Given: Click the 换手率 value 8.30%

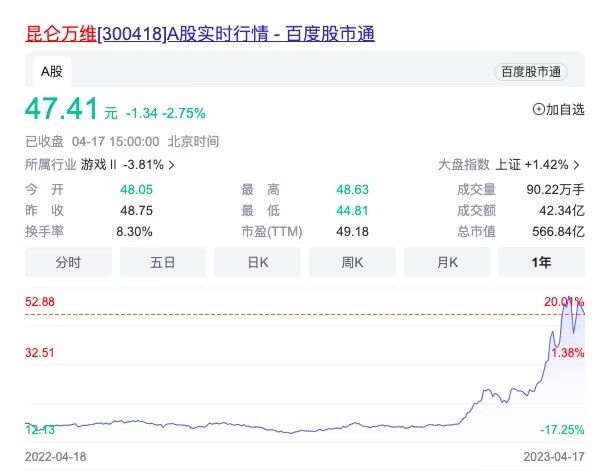Looking at the screenshot, I should pos(134,231).
